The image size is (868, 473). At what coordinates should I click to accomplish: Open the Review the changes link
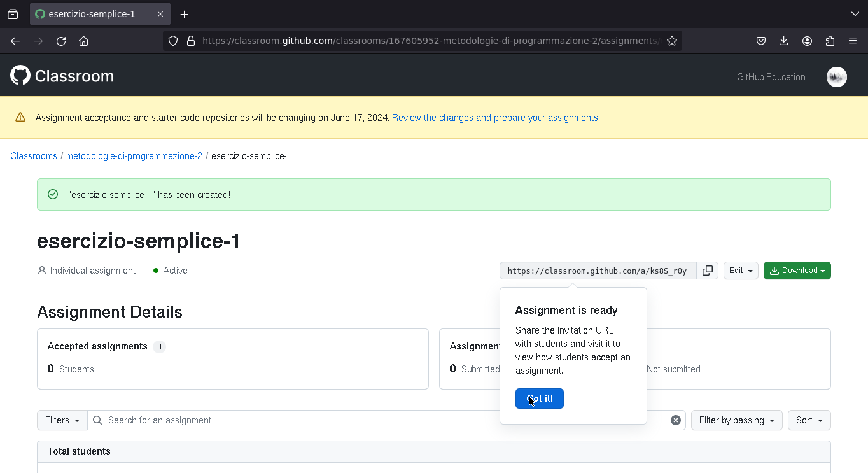tap(496, 118)
